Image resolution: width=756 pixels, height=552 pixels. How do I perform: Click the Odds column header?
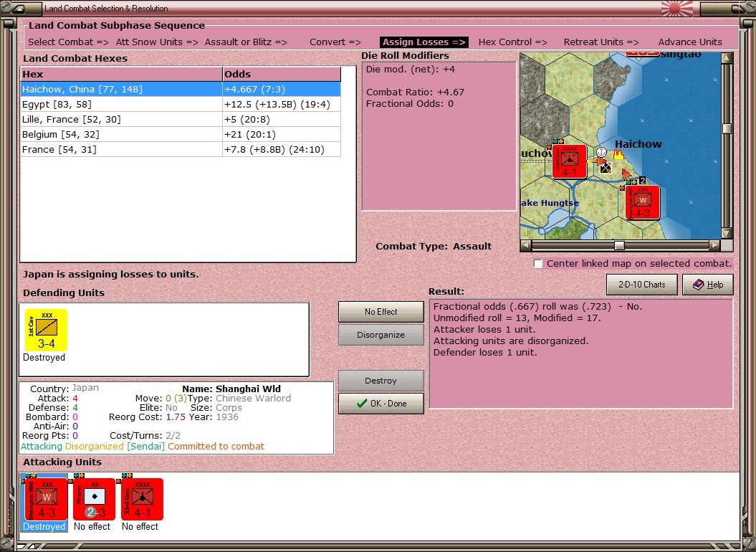point(282,75)
